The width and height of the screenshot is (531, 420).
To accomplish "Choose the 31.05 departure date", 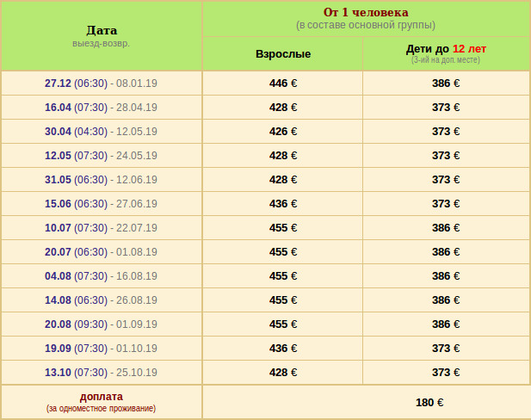I will click(58, 180).
